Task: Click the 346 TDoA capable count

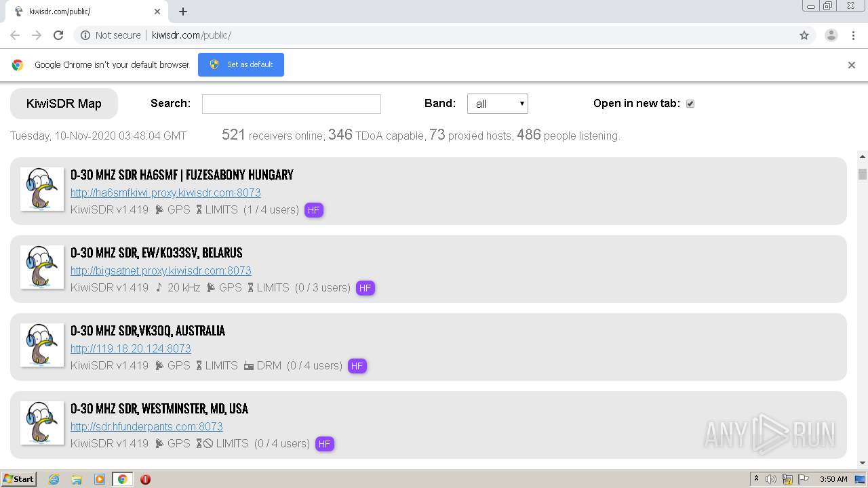Action: (x=340, y=135)
